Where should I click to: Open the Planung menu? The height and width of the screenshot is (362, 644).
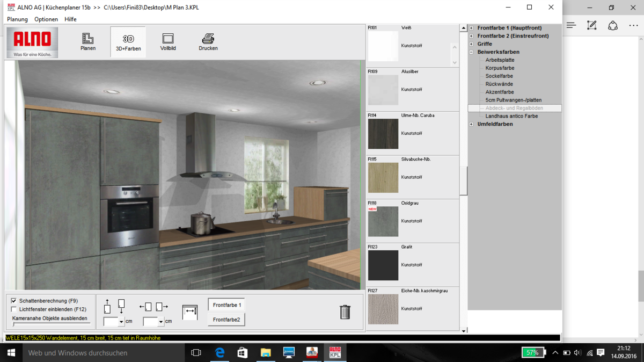coord(17,19)
